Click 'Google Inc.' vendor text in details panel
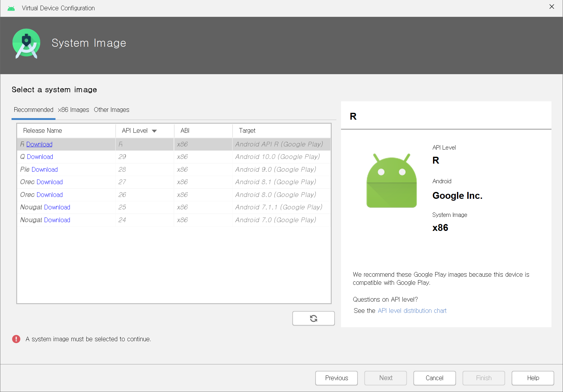The height and width of the screenshot is (392, 563). point(457,196)
